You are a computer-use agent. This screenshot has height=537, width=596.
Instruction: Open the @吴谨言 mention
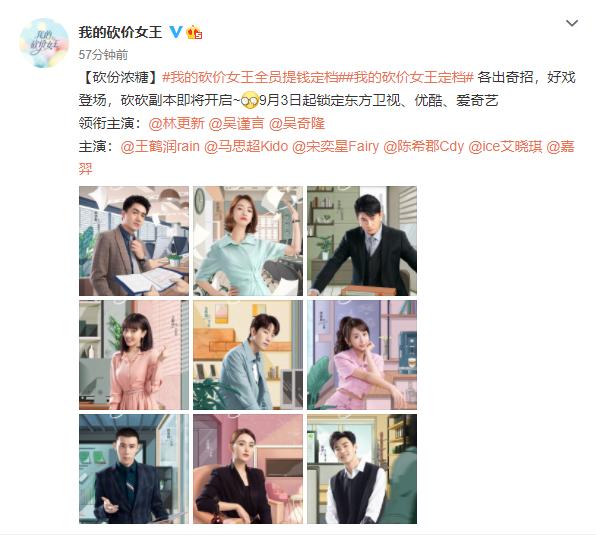[x=236, y=124]
